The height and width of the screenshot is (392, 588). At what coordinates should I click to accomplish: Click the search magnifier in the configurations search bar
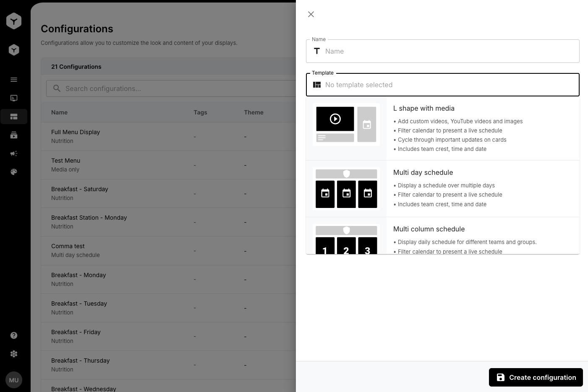tap(57, 88)
